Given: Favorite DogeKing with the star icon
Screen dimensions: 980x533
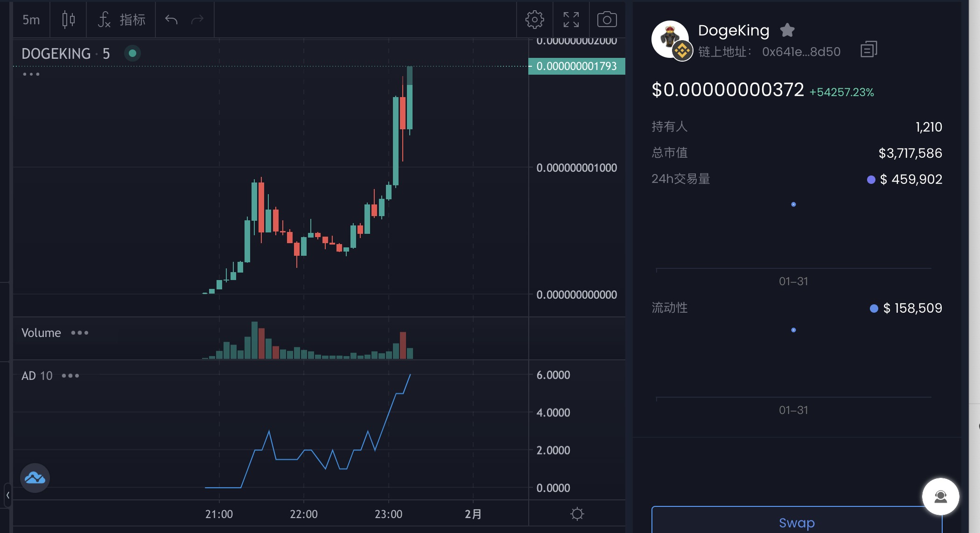Looking at the screenshot, I should point(787,30).
